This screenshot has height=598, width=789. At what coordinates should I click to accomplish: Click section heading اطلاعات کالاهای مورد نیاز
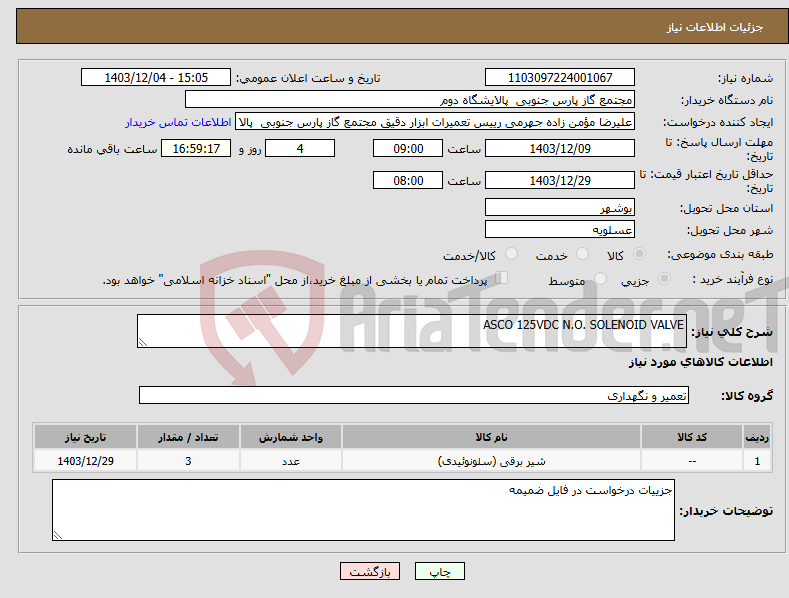click(x=700, y=362)
